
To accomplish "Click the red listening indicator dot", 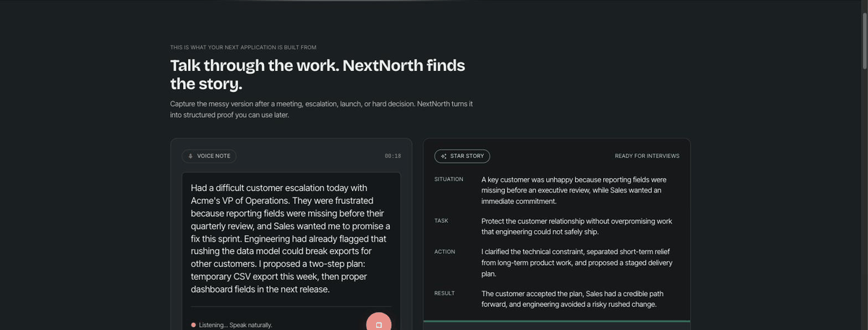I will [x=193, y=325].
